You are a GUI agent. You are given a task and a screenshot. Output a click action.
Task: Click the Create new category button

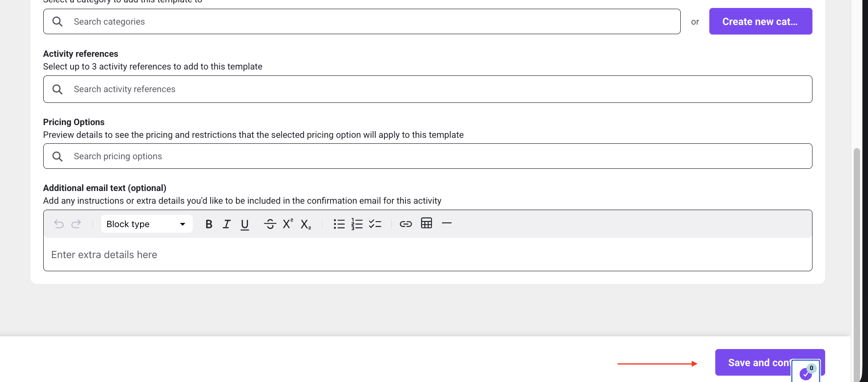pyautogui.click(x=760, y=21)
